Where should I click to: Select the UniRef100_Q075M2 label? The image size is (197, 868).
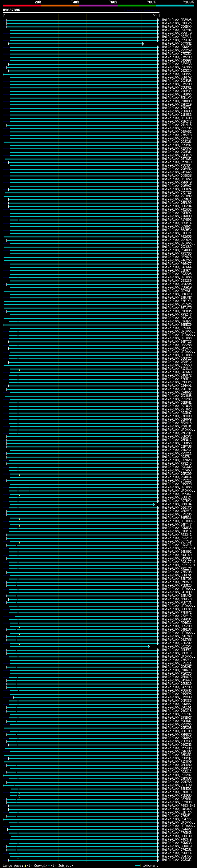(x=176, y=43)
